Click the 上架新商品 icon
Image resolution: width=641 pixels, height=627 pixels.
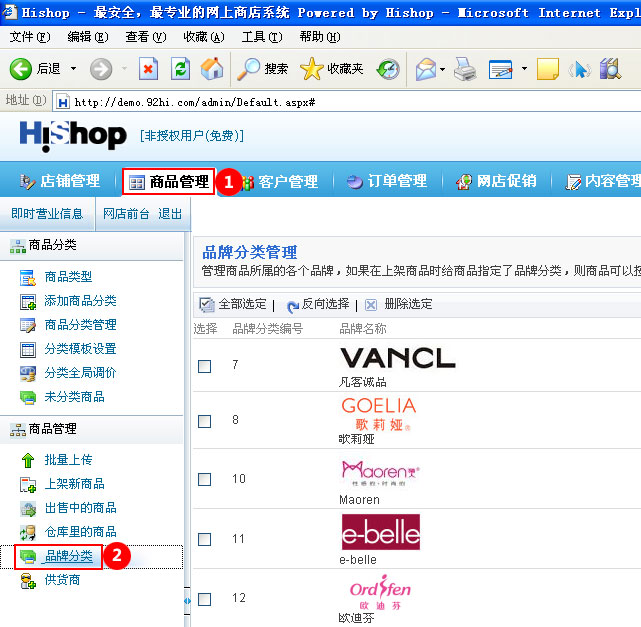tap(28, 484)
